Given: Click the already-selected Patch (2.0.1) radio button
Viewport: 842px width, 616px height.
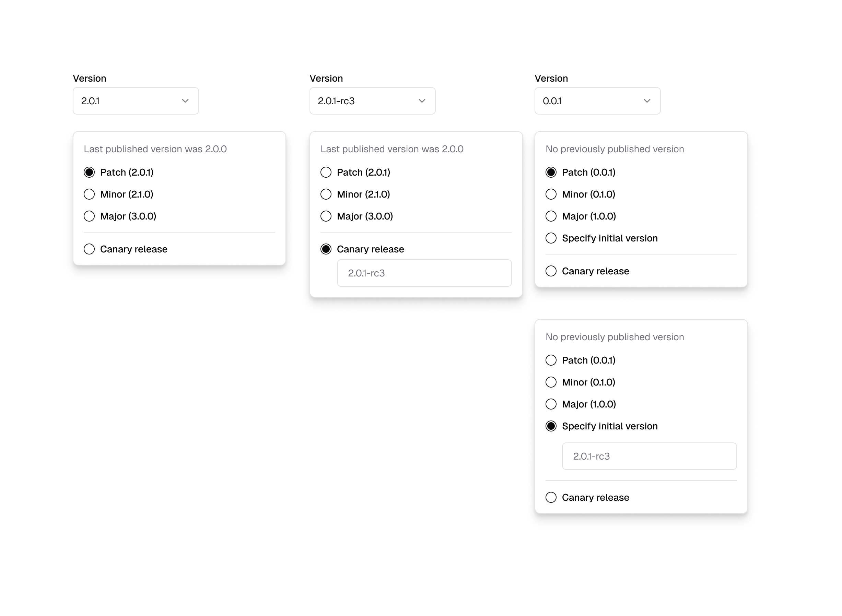Looking at the screenshot, I should click(x=89, y=172).
